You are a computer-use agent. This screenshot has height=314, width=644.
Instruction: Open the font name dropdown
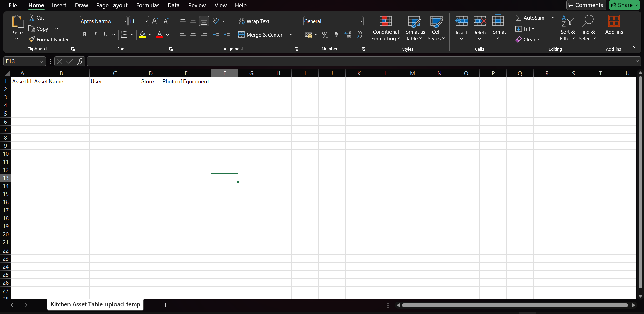(125, 21)
